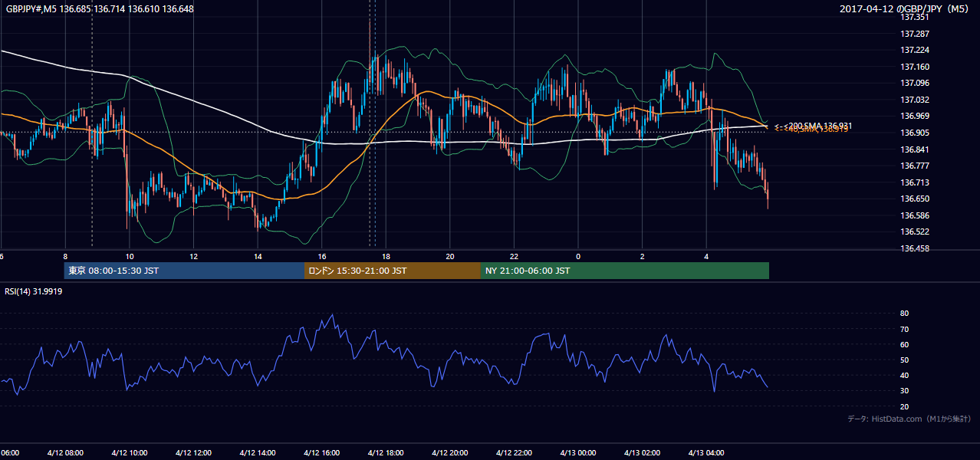
Task: Click price axis label 137.096
Action: [x=916, y=83]
